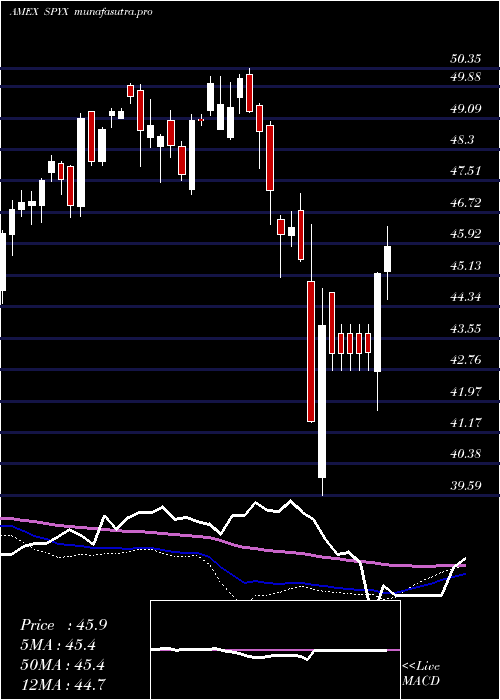Viewport: 500px width, 700px height.
Task: Select the 50.35 price axis label
Action: pos(464,58)
